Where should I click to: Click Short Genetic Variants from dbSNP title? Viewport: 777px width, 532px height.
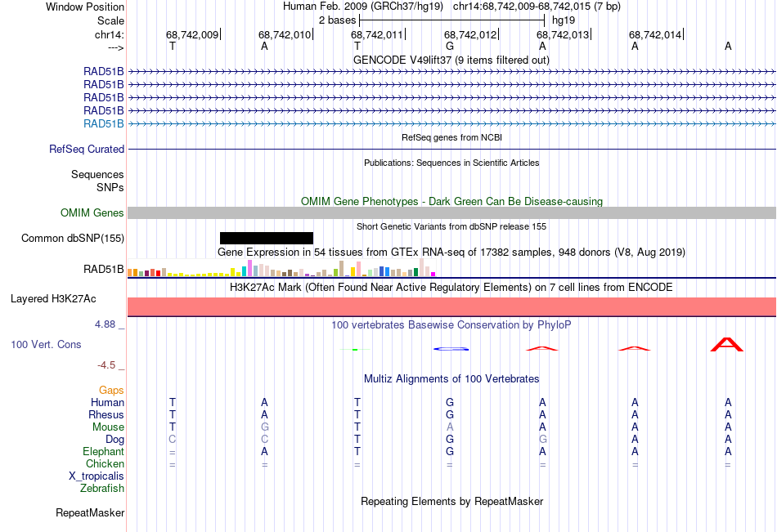[x=451, y=226]
